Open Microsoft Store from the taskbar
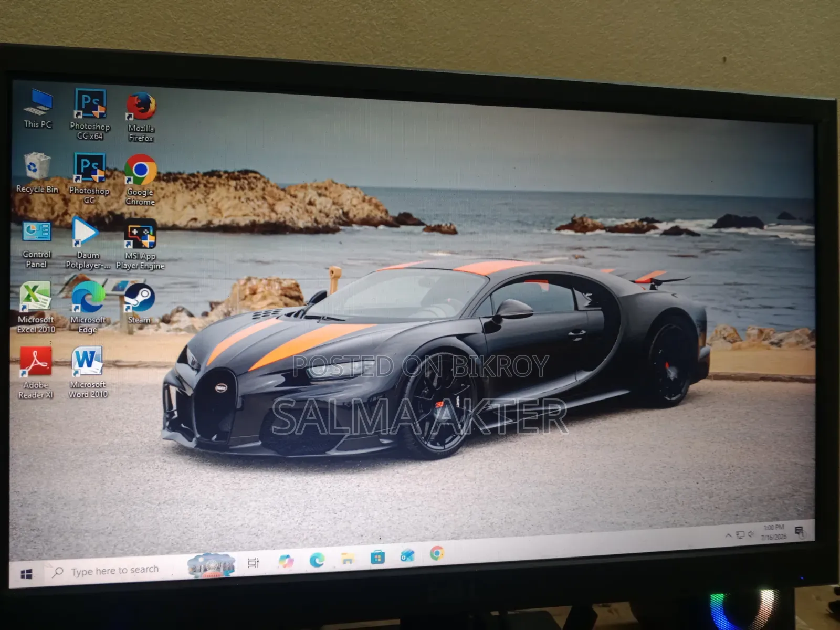The image size is (840, 630). click(377, 557)
